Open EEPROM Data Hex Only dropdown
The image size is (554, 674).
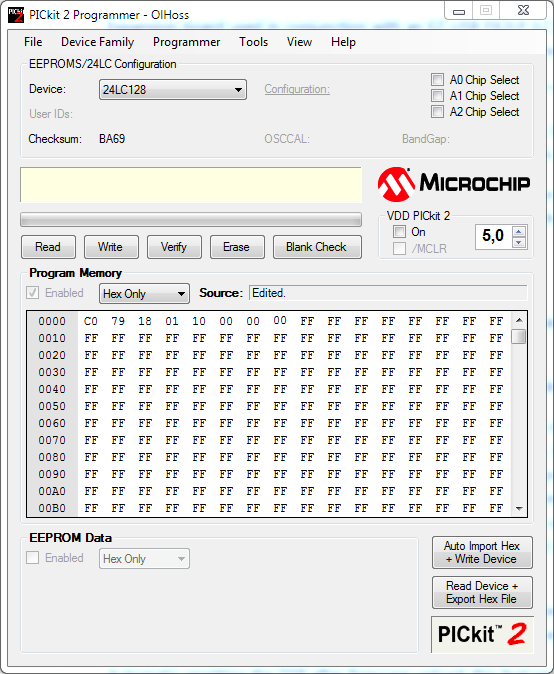pos(144,558)
